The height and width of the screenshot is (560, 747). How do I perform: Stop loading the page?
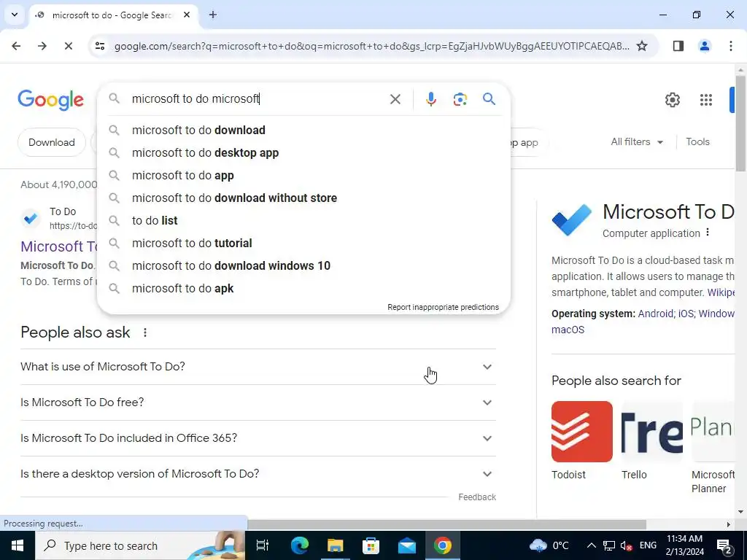68,46
